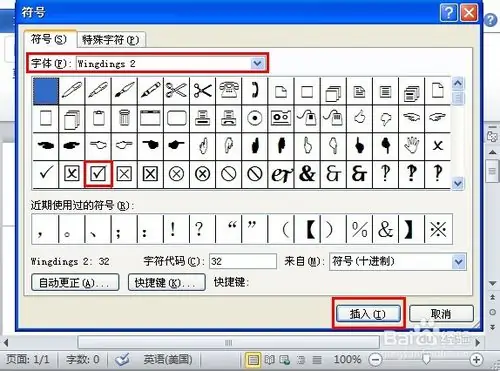Select the blank highlighted first symbol cell
The width and height of the screenshot is (500, 371).
[46, 91]
